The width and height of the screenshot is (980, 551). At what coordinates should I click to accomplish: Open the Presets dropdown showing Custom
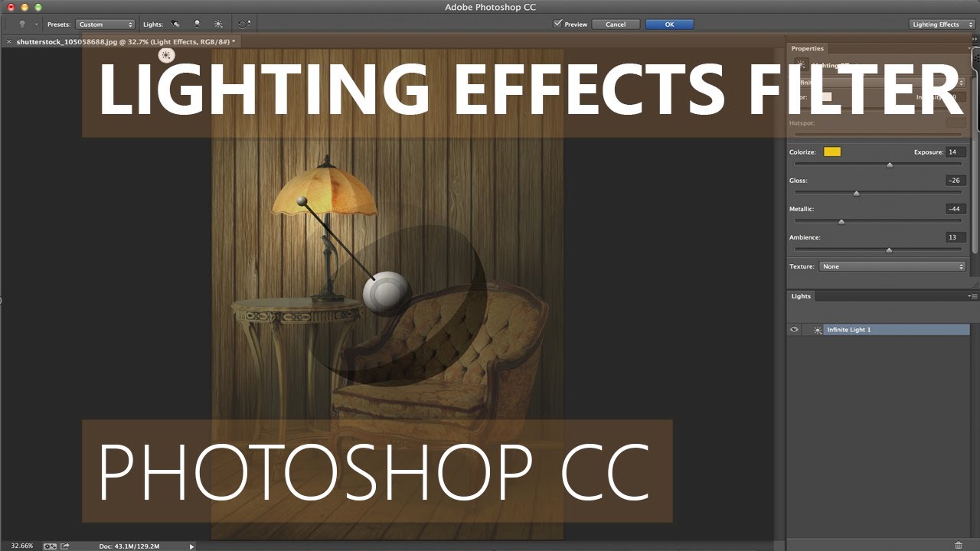click(x=105, y=24)
